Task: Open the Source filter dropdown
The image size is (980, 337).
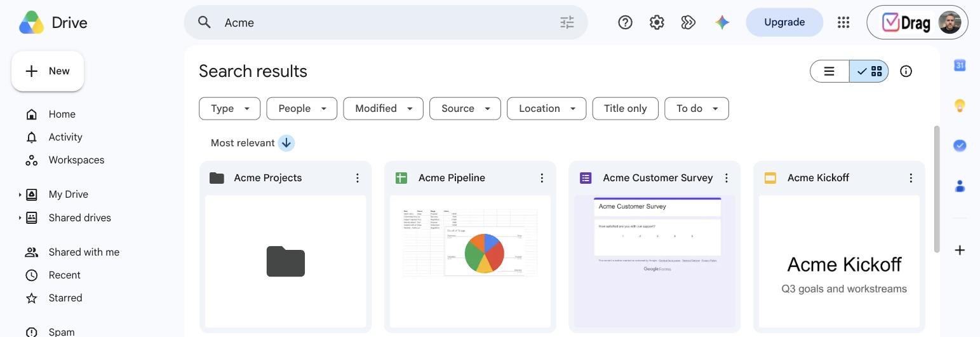Action: [465, 108]
